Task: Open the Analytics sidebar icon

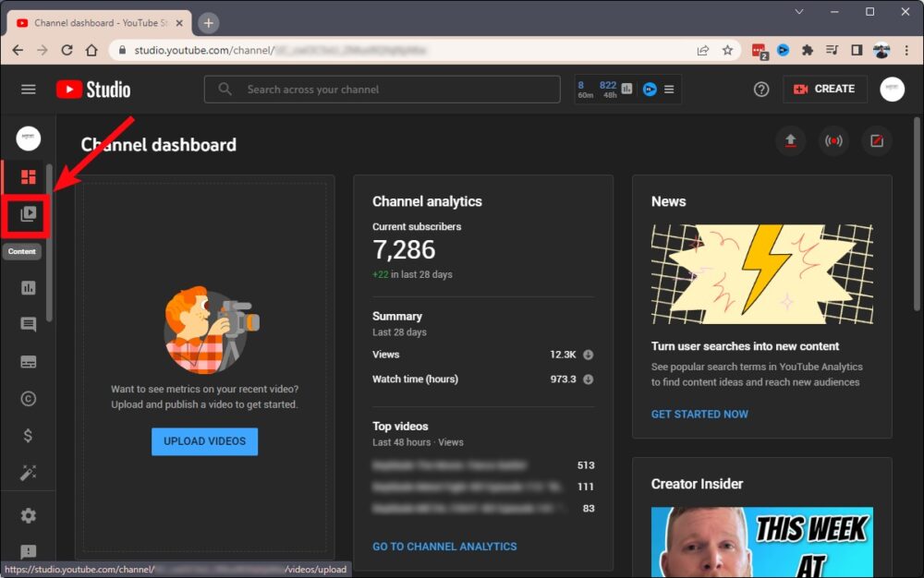Action: click(x=28, y=288)
